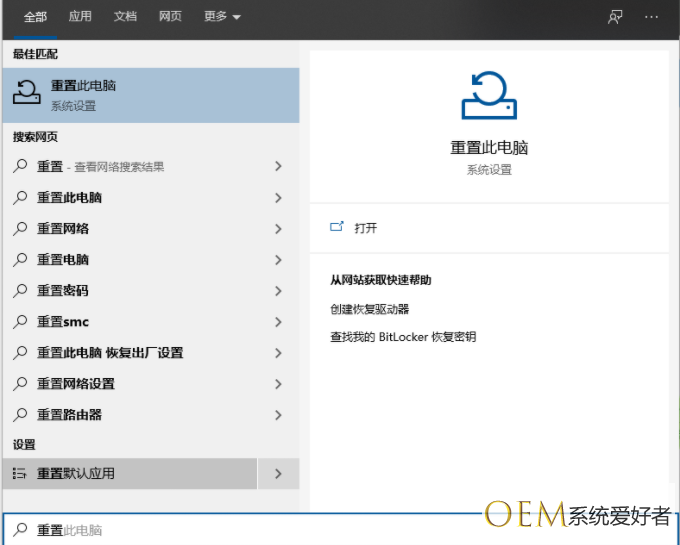Screen dimensions: 680x545
Task: Open 查找我的 BitLocker 恢复密钥 link
Action: click(403, 337)
